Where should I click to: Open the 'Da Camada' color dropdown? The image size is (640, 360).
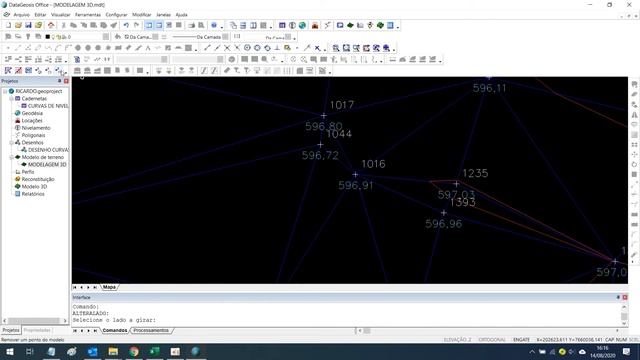coord(155,37)
